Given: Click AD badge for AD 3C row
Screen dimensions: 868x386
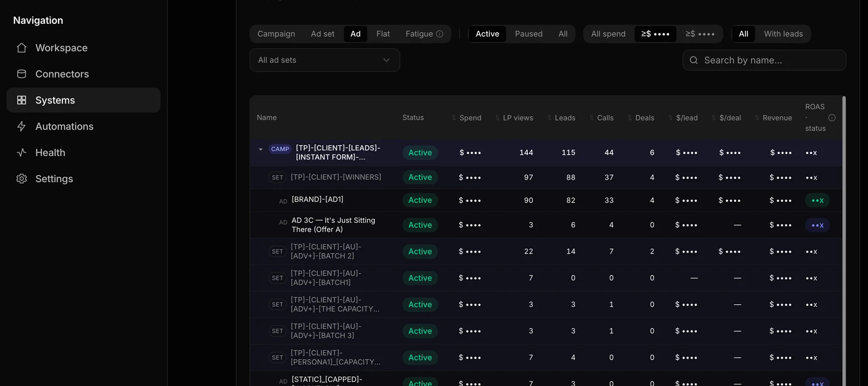Looking at the screenshot, I should (283, 222).
